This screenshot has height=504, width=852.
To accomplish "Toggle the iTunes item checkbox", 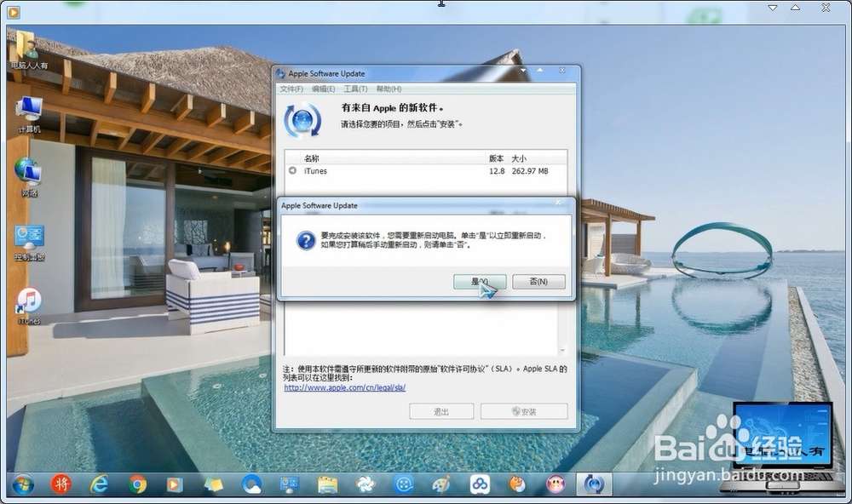I will pos(292,170).
